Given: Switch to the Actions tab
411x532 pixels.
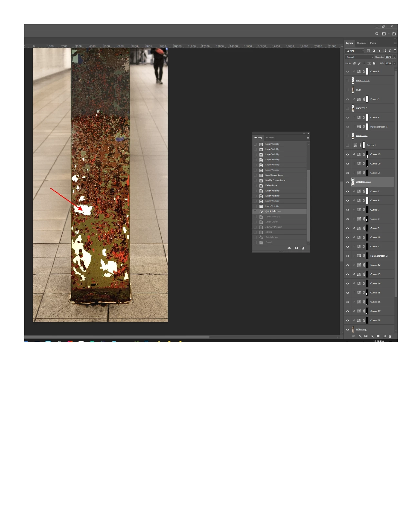Looking at the screenshot, I should pyautogui.click(x=270, y=138).
